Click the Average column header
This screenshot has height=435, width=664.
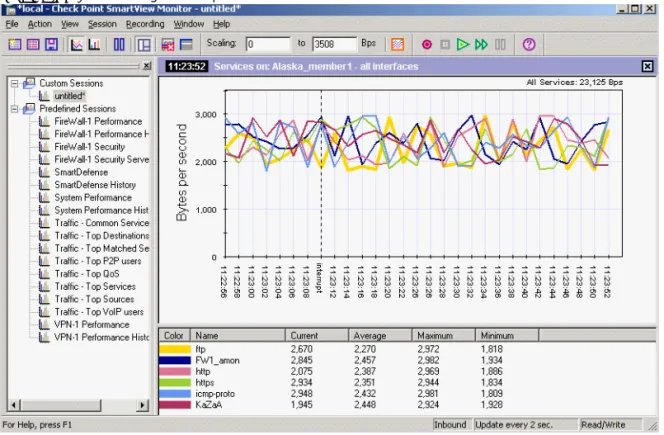(x=380, y=336)
